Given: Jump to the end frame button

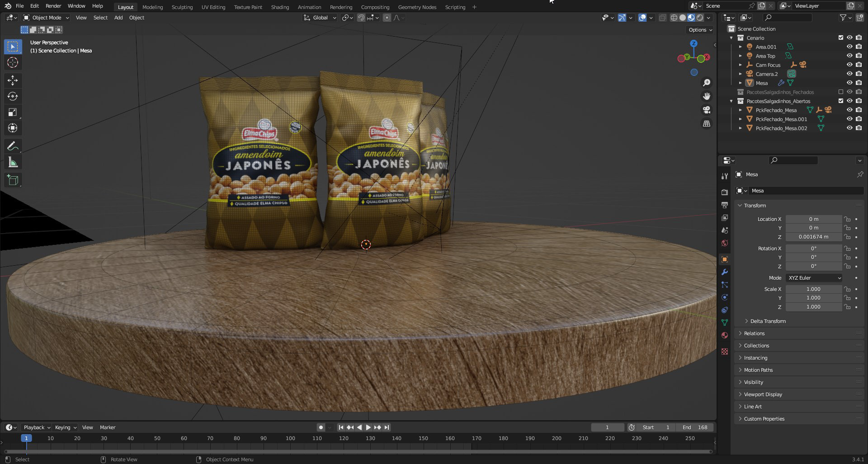Looking at the screenshot, I should [387, 427].
